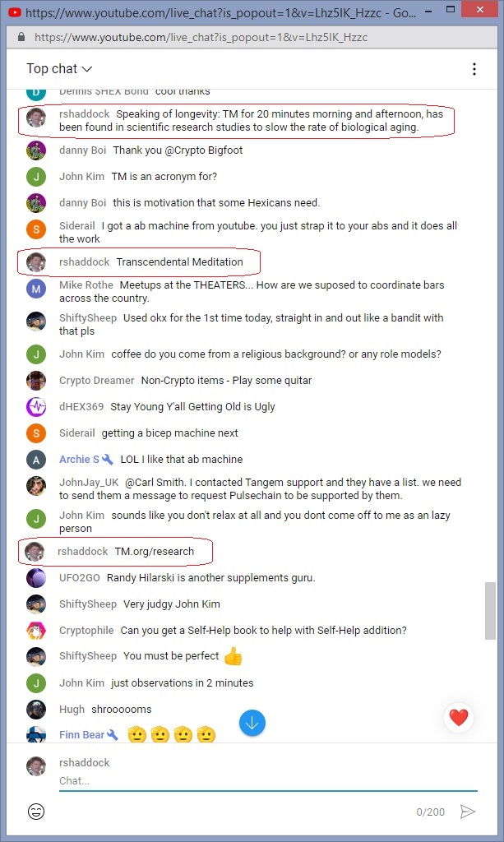Click the YouTube favicon in title bar
The width and height of the screenshot is (504, 842).
15,12
